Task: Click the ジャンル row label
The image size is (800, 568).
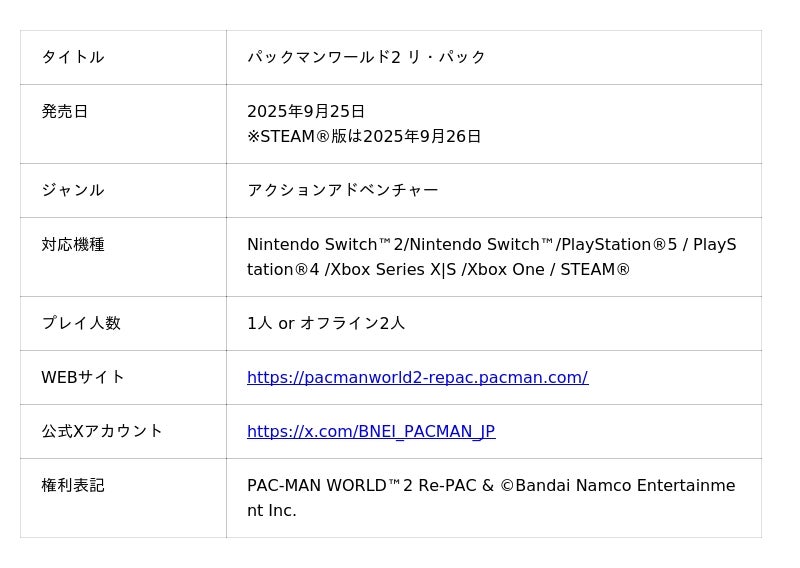Action: [x=72, y=190]
